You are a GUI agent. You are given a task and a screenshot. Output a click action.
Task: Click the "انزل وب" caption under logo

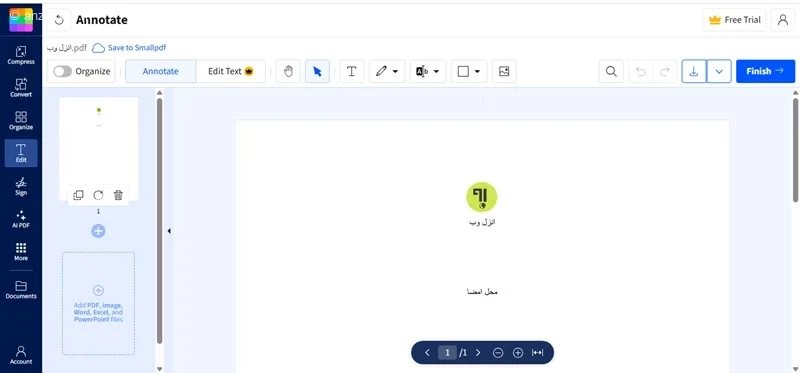482,222
